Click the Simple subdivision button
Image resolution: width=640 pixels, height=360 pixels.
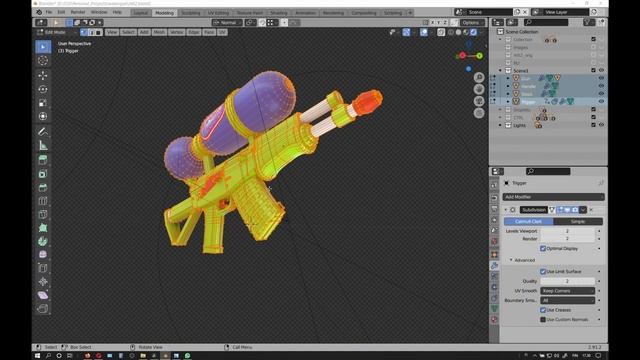click(x=578, y=221)
